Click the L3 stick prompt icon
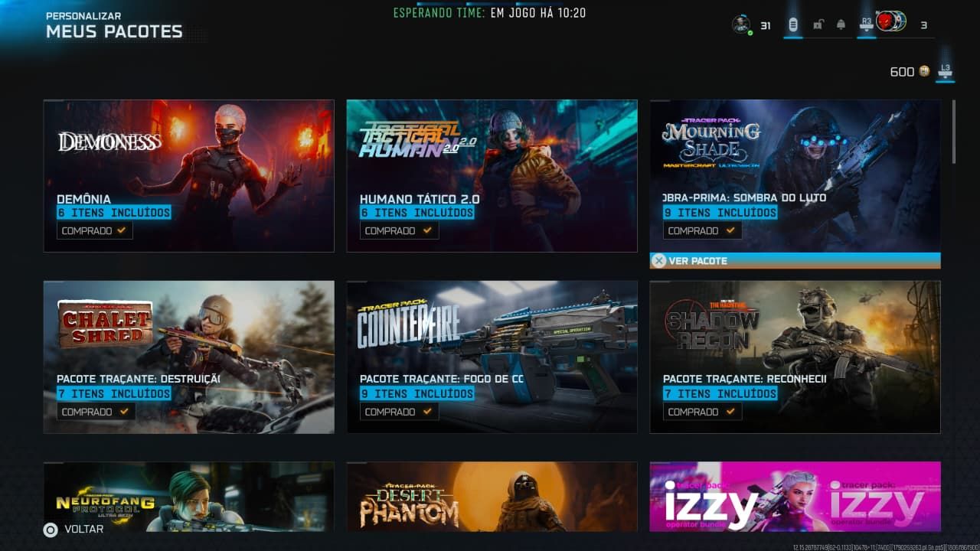Image resolution: width=980 pixels, height=551 pixels. (946, 70)
